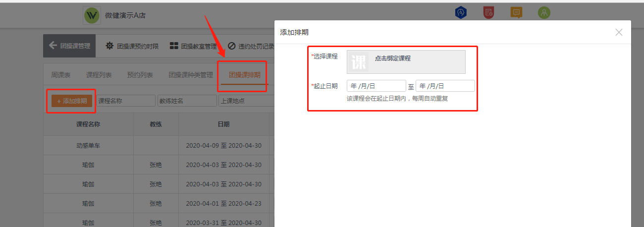Click the green user profile icon
The width and height of the screenshot is (644, 227).
click(544, 13)
